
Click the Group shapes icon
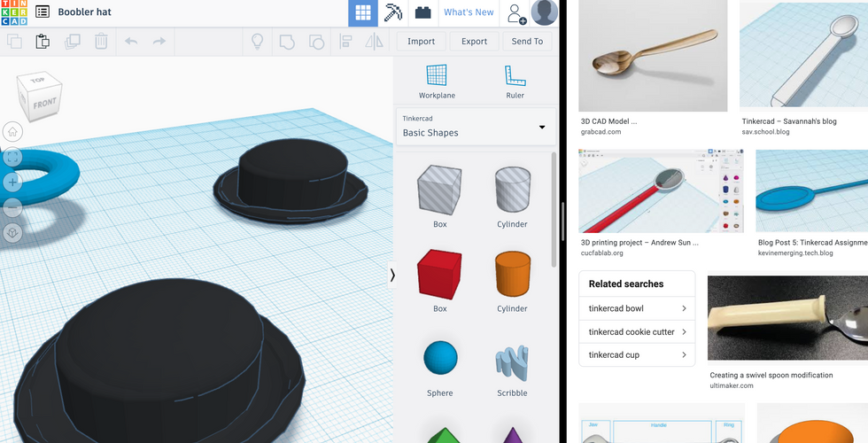tap(287, 42)
